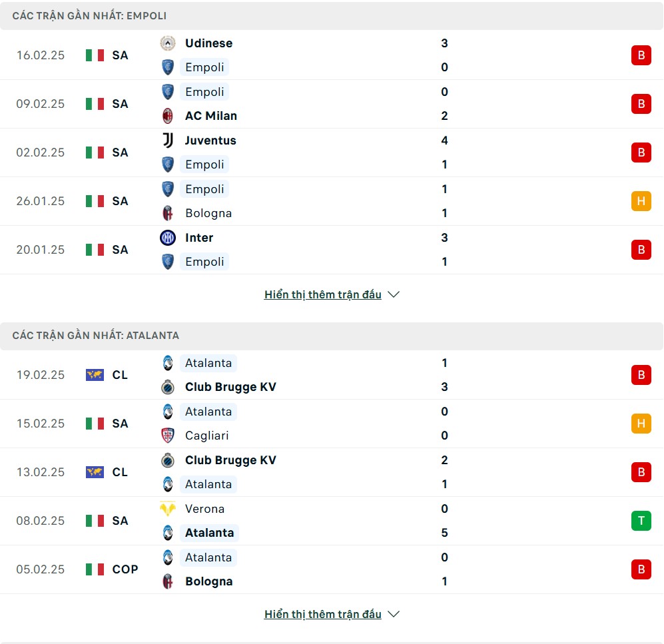The image size is (664, 644).
Task: Click the Udinese club crest icon
Action: [x=168, y=43]
